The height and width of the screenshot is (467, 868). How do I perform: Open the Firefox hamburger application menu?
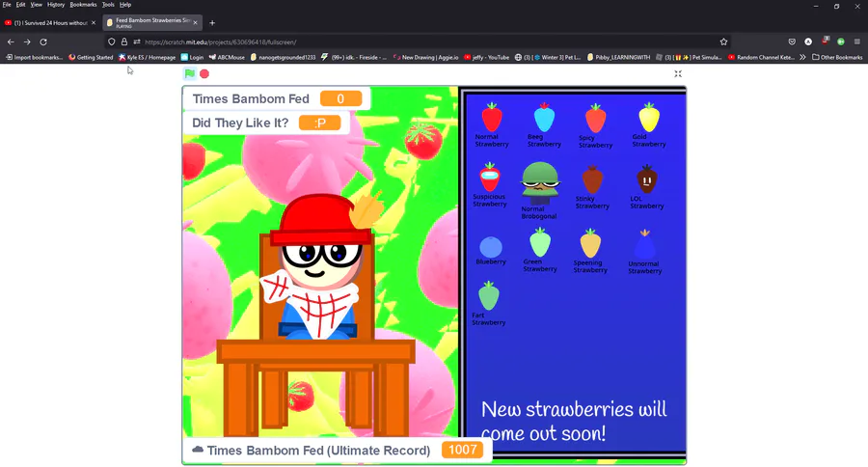point(857,41)
